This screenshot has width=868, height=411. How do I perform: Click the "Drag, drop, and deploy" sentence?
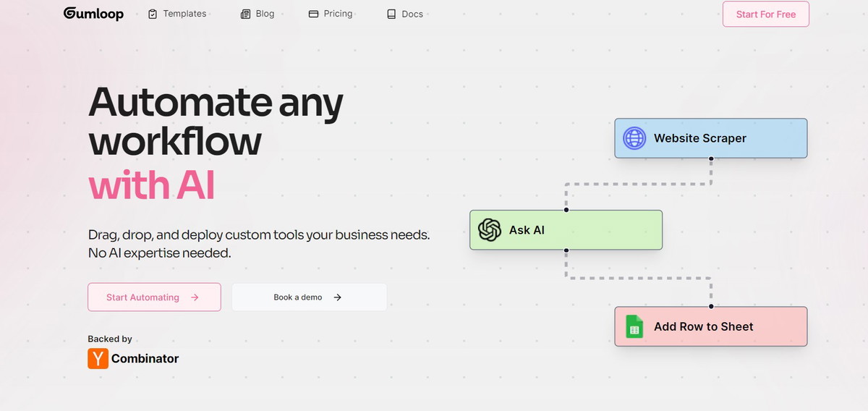coord(259,235)
